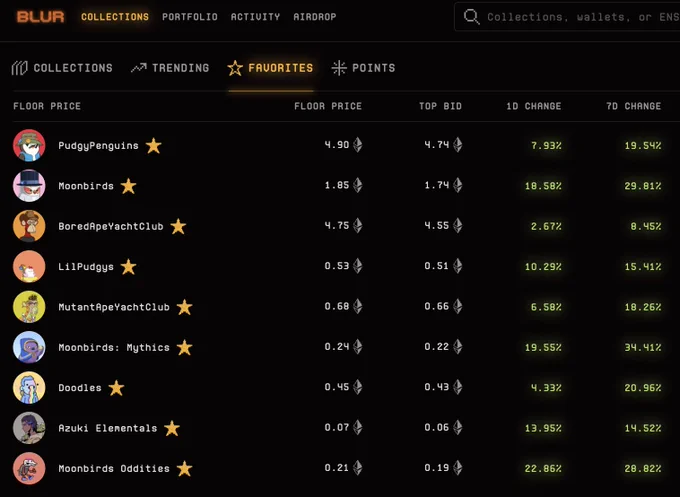680x497 pixels.
Task: Open the LilPudgys collection name
Action: [86, 267]
